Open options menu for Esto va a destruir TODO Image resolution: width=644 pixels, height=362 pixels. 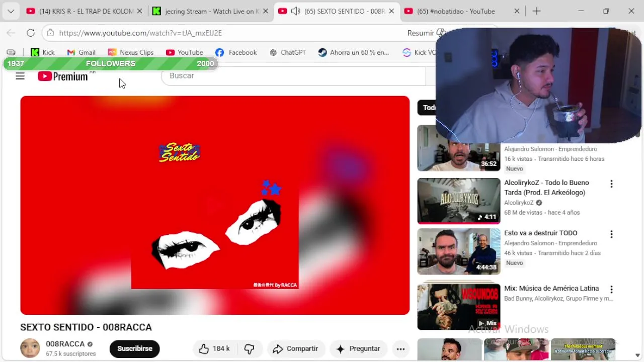(x=611, y=234)
